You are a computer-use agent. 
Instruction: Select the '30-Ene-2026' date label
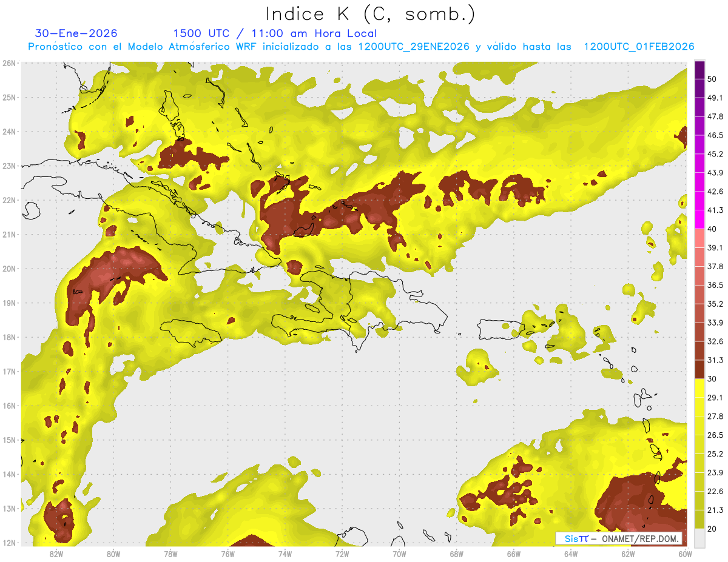coord(76,33)
